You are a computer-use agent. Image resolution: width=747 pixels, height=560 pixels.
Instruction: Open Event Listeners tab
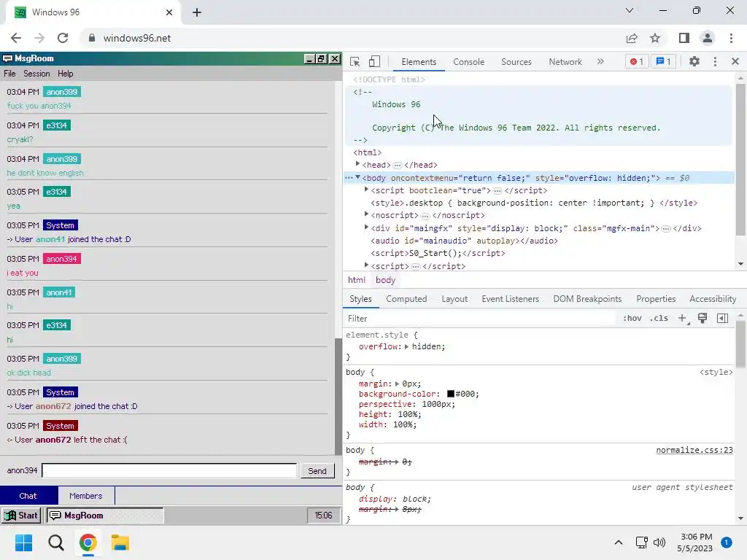pyautogui.click(x=510, y=299)
